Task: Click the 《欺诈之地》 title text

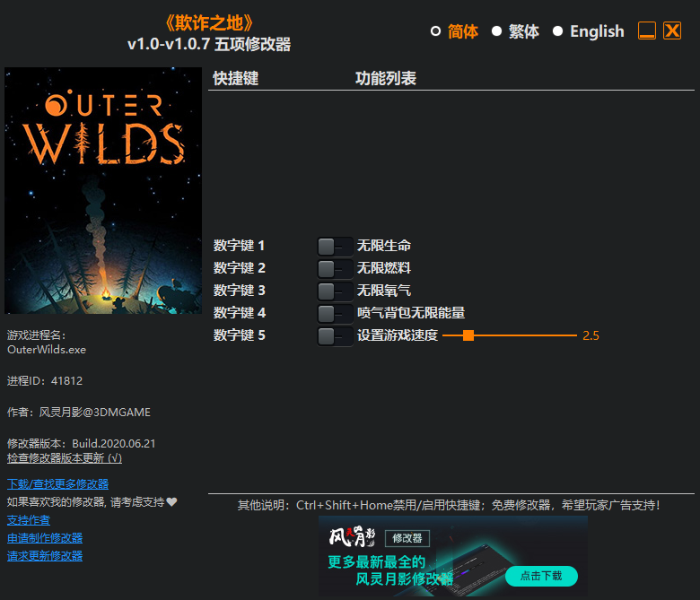Action: click(x=209, y=23)
